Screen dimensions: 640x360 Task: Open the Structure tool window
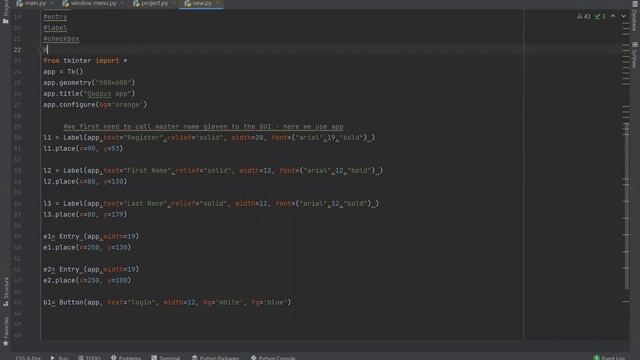[x=5, y=291]
